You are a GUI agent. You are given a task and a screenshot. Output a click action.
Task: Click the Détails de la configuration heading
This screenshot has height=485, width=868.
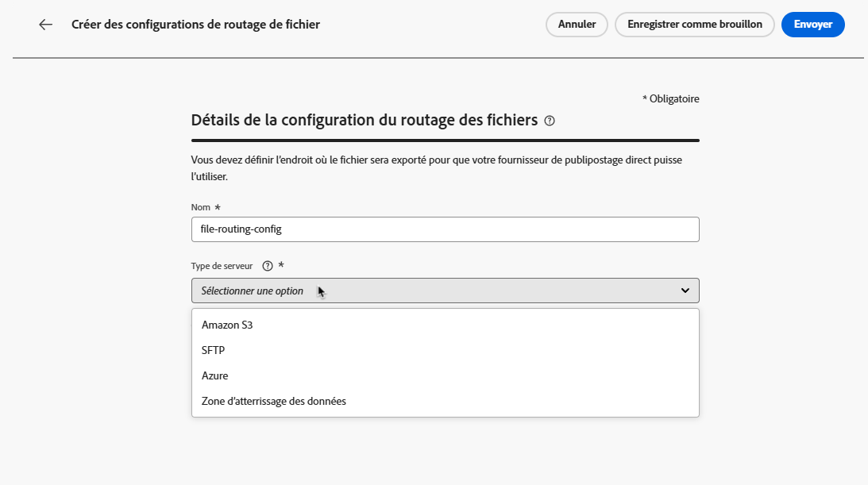365,121
